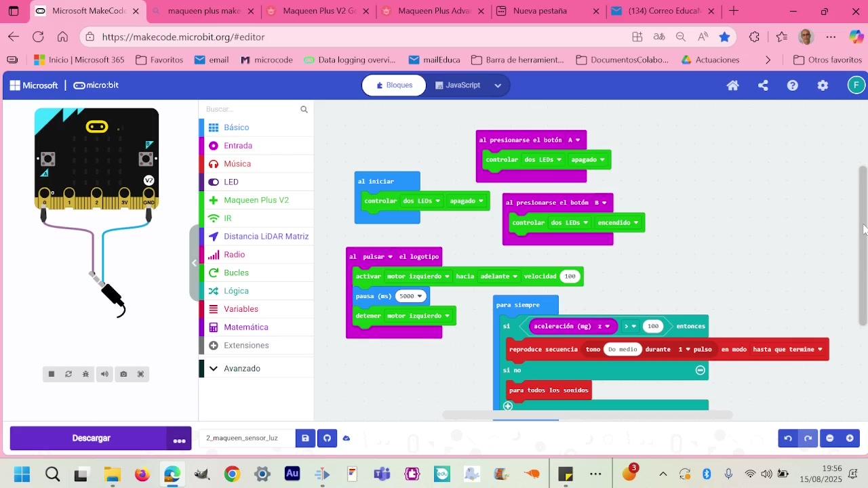
Task: Collapse the simulator side panel
Action: pos(194,263)
